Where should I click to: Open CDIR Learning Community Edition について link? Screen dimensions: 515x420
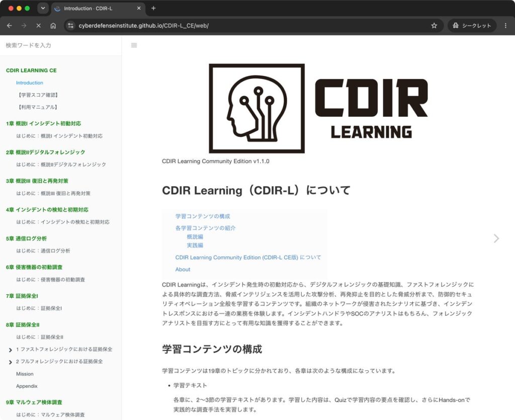[x=248, y=258]
